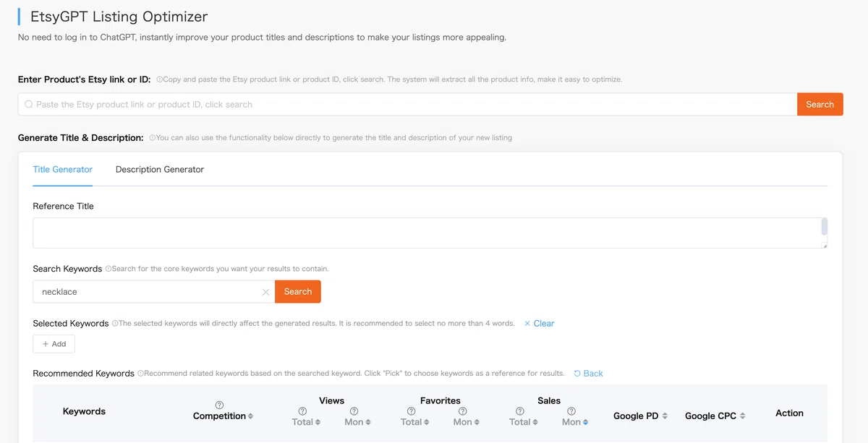The image size is (868, 443).
Task: Click the help icon above Competition column
Action: pos(219,405)
